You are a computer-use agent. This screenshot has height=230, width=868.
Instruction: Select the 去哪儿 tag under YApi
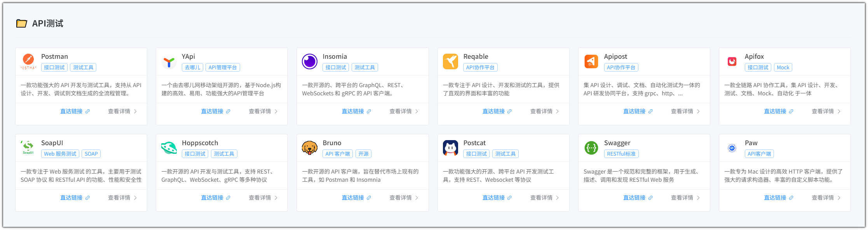(192, 67)
